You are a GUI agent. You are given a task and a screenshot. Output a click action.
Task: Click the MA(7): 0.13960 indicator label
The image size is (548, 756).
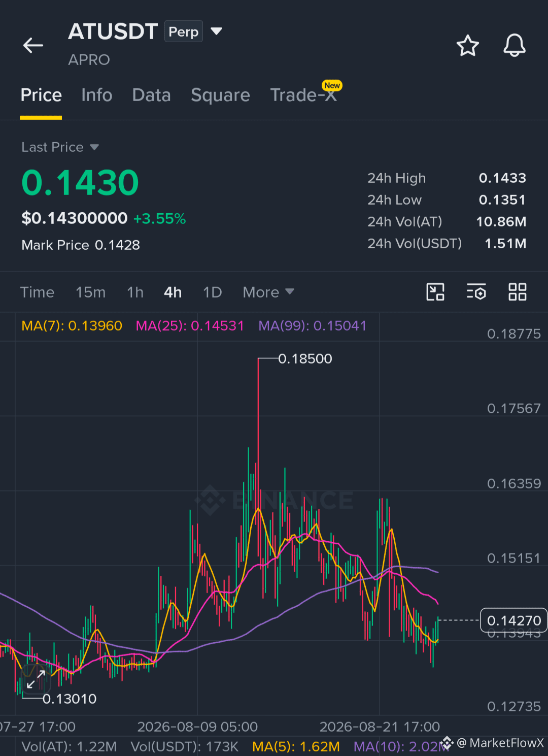(72, 325)
